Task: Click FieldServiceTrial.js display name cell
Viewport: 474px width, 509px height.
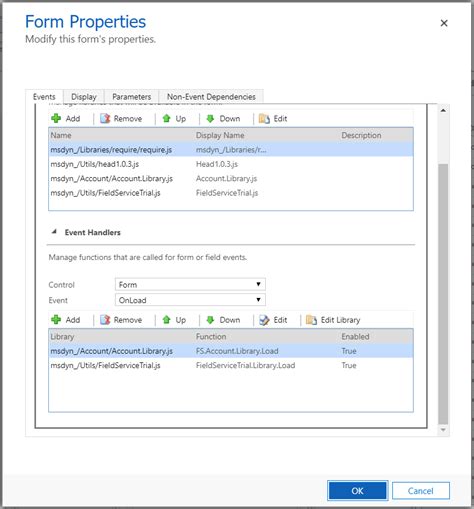Action: tap(227, 193)
